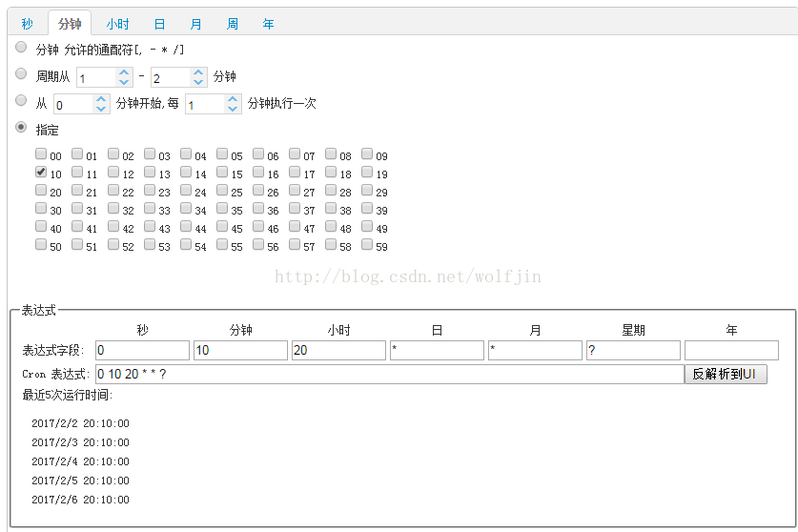
Task: Check the minute 20 checkbox
Action: pos(41,190)
